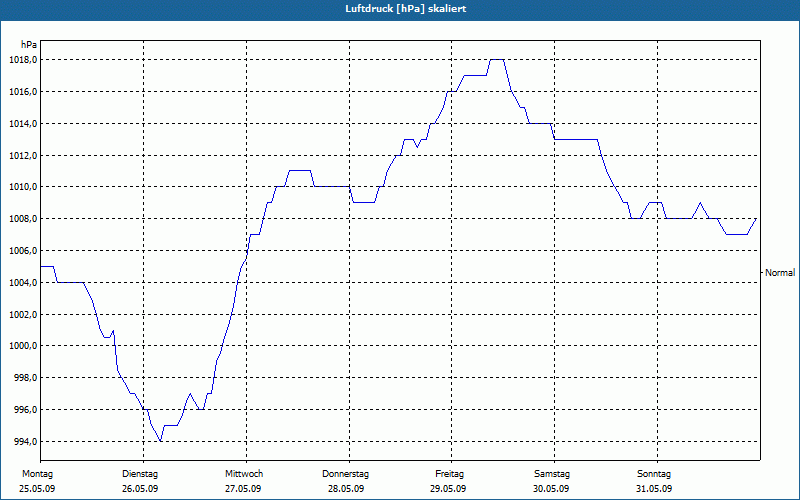This screenshot has width=800, height=500.
Task: Click the 'Sonntag' day label
Action: click(x=654, y=474)
